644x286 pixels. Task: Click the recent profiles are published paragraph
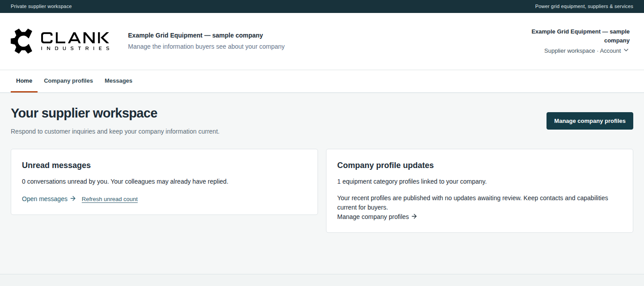[473, 202]
